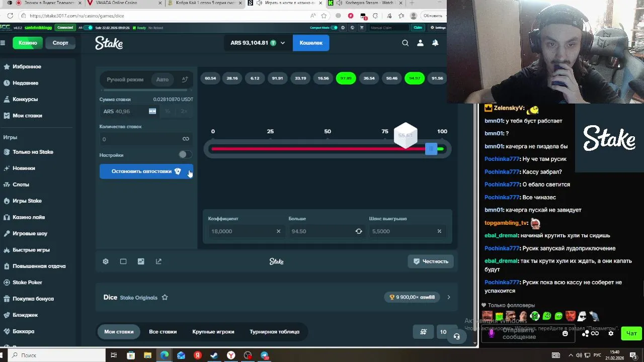644x362 pixels.
Task: Open Слоты in sidebar
Action: tap(21, 185)
